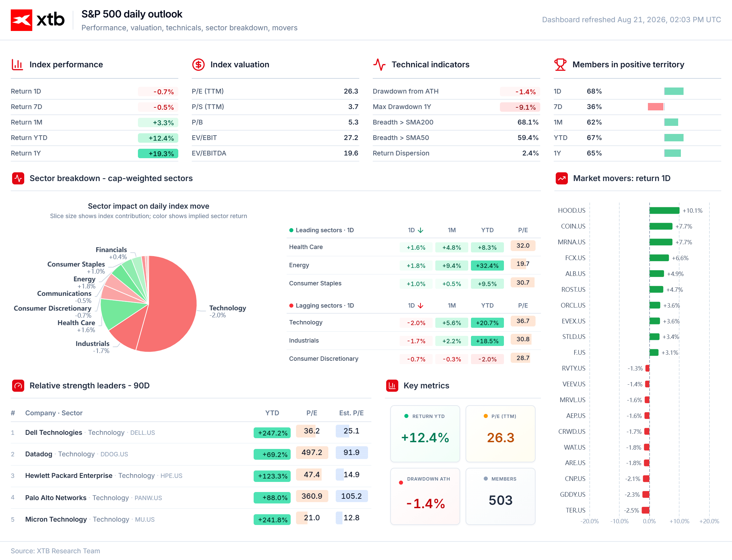Click the xtb logo in the header
The width and height of the screenshot is (732, 560).
coord(38,20)
